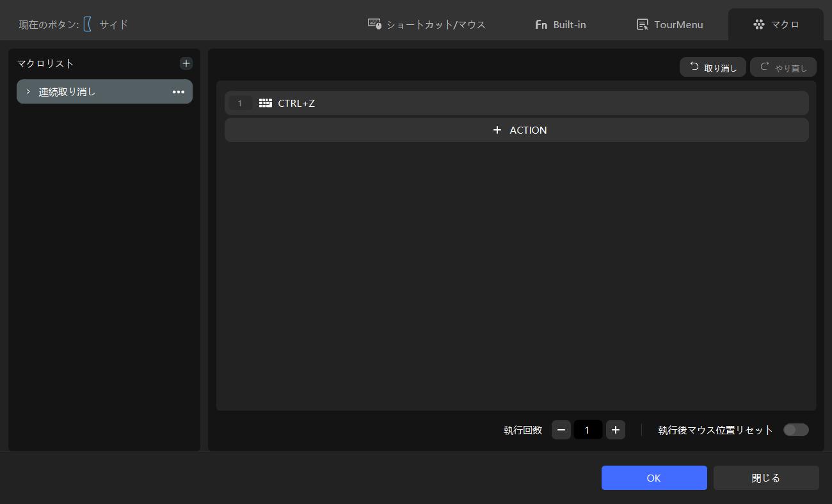Add a new macro with plus icon
Screen dimensions: 832x504
tap(186, 63)
